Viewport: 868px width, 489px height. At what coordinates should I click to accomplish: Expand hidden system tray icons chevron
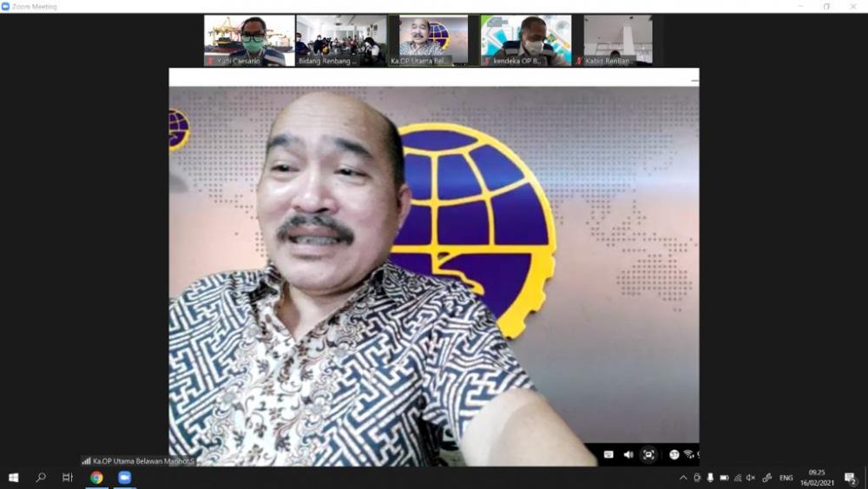point(683,478)
